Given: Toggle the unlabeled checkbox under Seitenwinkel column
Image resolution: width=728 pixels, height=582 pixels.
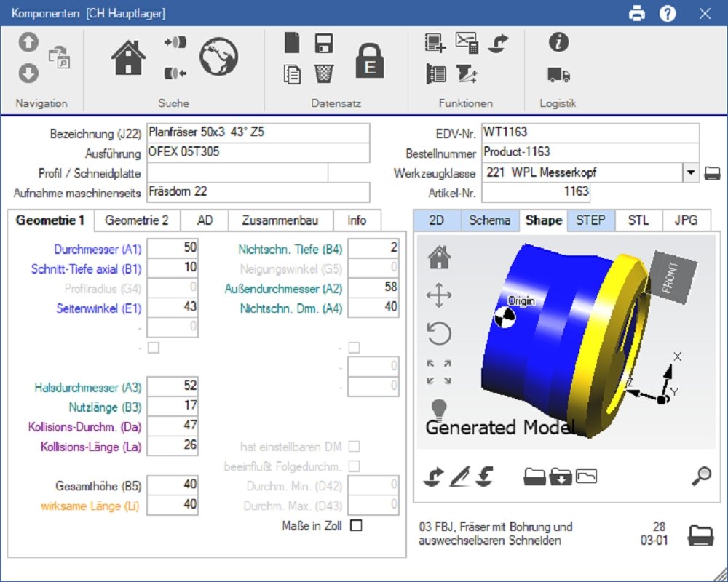Looking at the screenshot, I should pyautogui.click(x=154, y=348).
